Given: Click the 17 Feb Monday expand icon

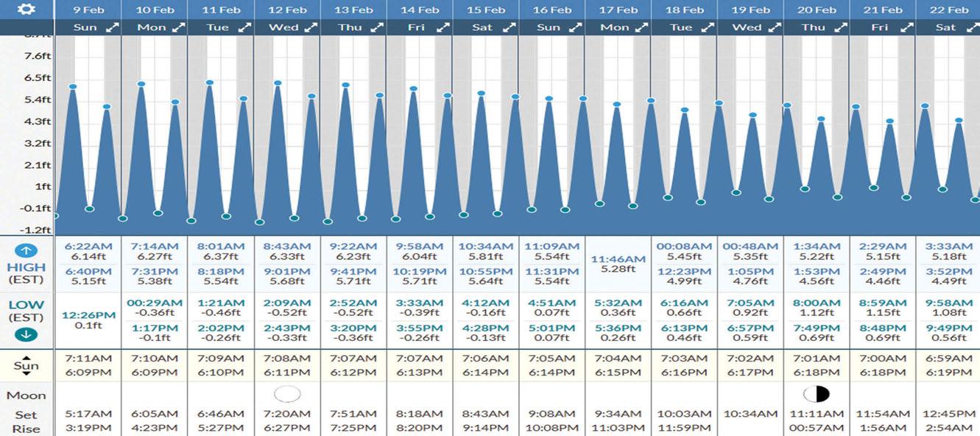Looking at the screenshot, I should tap(641, 28).
